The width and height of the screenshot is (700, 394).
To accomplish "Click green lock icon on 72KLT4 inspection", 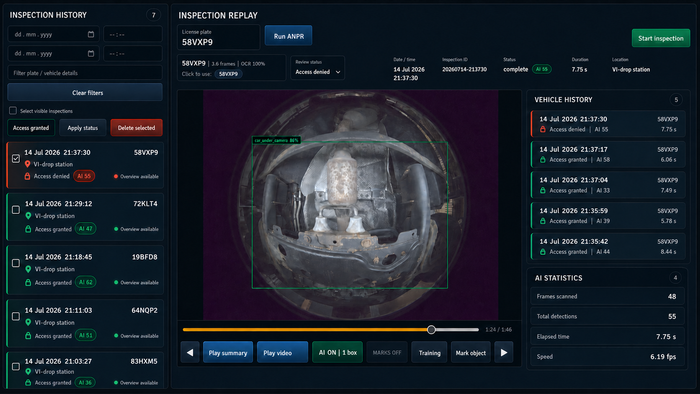I will pos(28,229).
